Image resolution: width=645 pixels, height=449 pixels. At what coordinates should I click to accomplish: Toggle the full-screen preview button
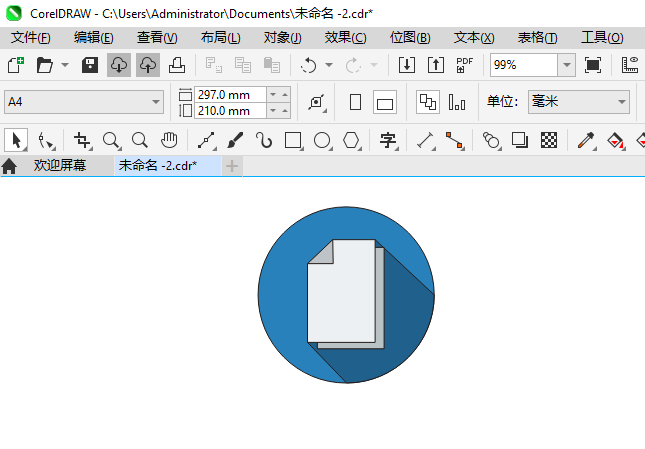tap(593, 65)
